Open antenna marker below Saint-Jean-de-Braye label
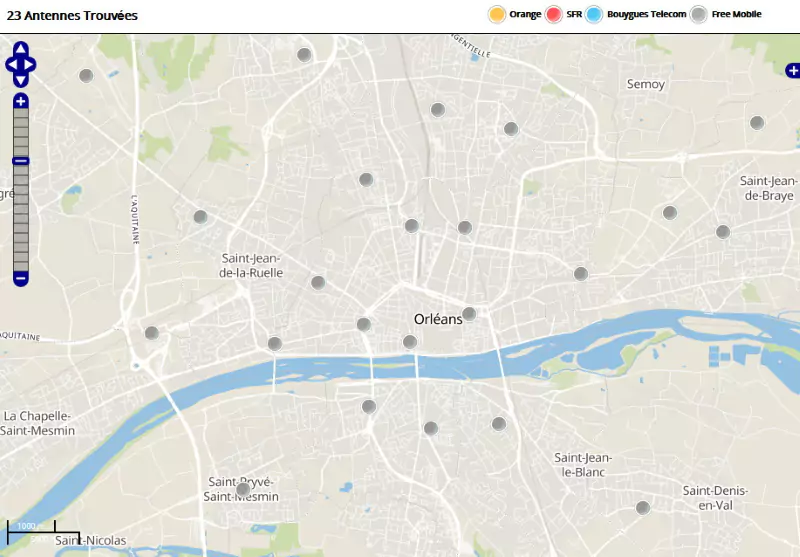Viewport: 800px width, 557px height. point(723,232)
